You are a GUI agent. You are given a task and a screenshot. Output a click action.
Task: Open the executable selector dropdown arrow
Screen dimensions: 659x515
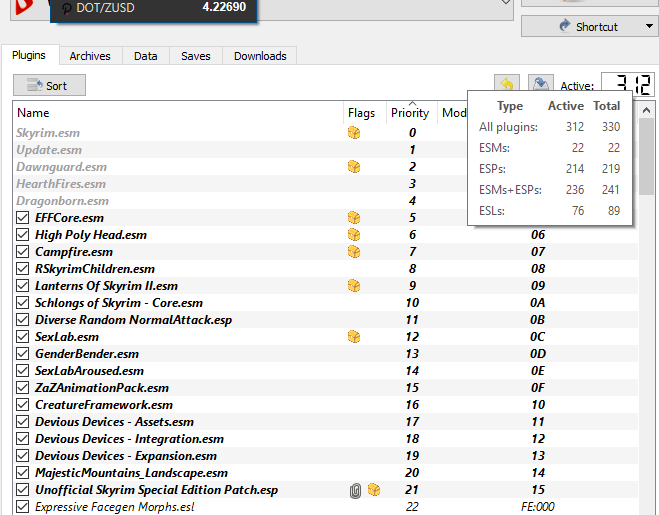tap(506, 3)
